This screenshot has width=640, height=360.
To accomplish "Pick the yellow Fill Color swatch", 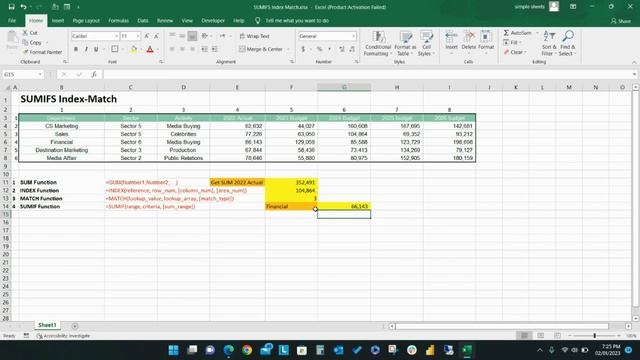I will click(134, 49).
